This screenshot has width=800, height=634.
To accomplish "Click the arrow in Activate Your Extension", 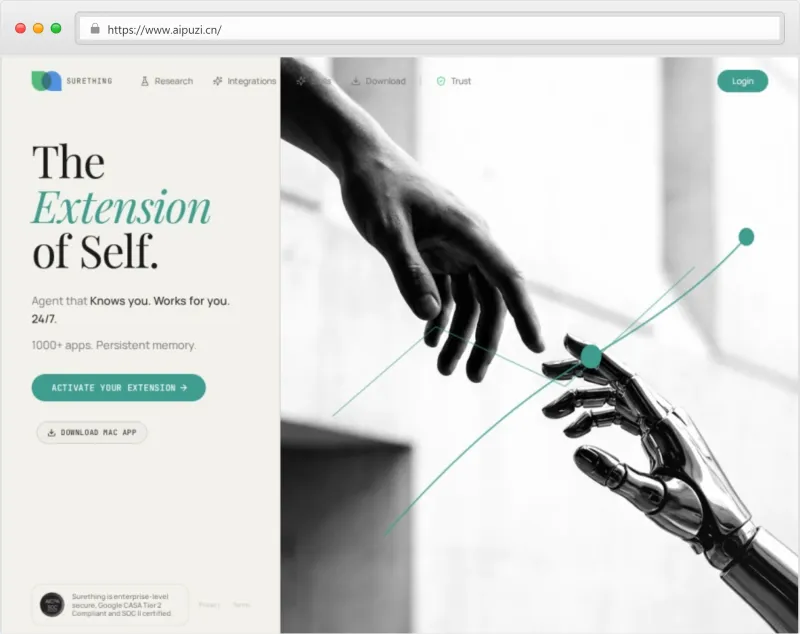I will [x=184, y=388].
